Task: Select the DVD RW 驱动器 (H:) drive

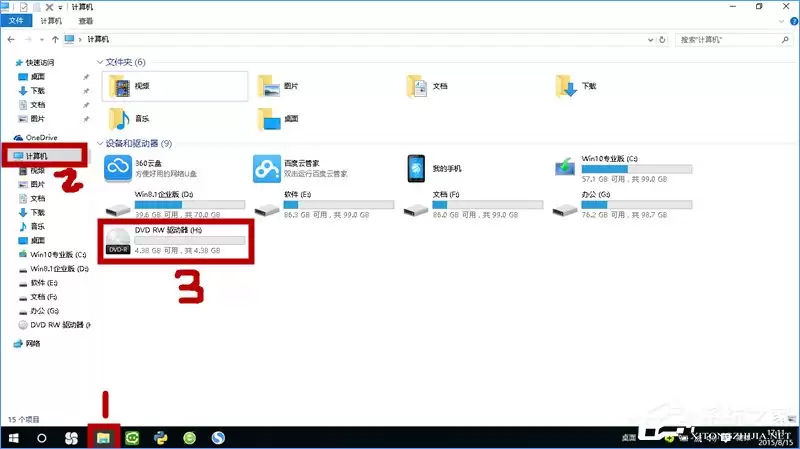Action: pos(175,240)
